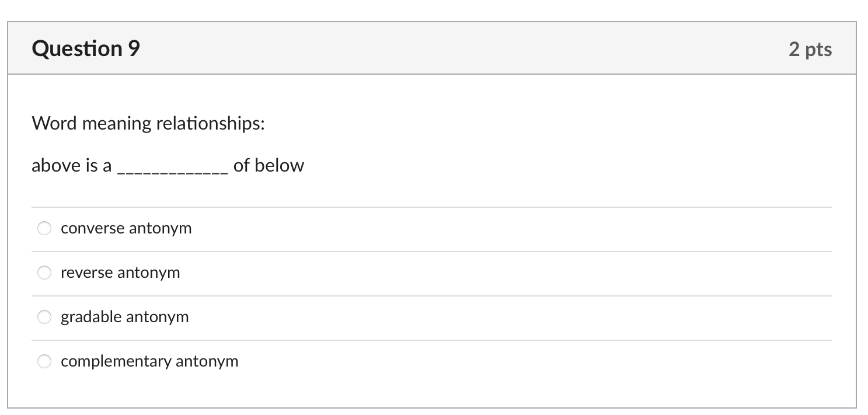Select the "reverse antonym" radio button
The height and width of the screenshot is (415, 868).
coord(45,273)
